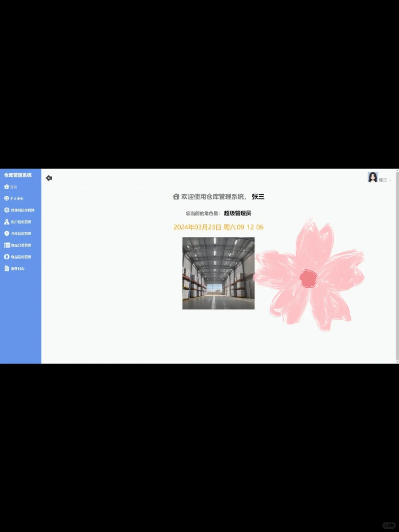Select the circle icon for 物品信息管理
The width and height of the screenshot is (399, 532).
(x=6, y=257)
